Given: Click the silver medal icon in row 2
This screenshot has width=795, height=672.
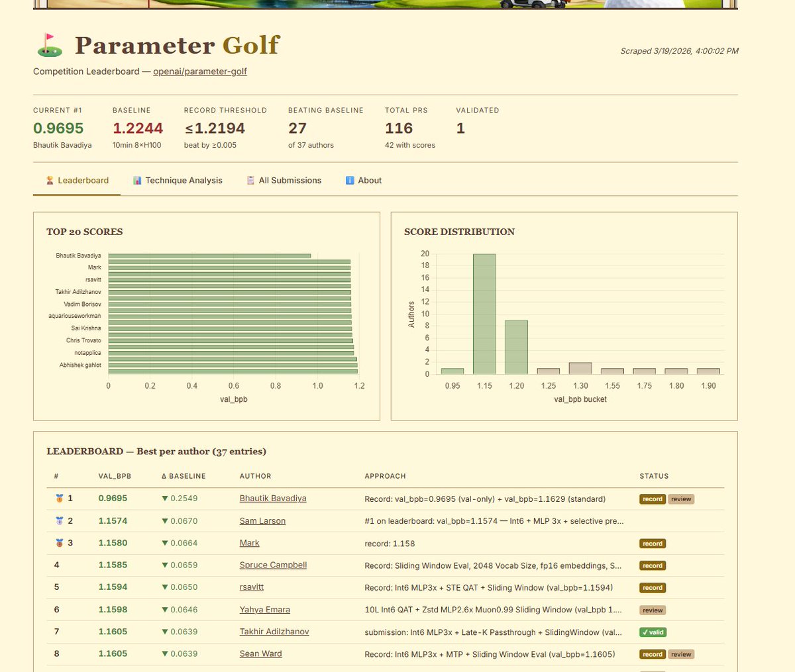Looking at the screenshot, I should [x=60, y=521].
